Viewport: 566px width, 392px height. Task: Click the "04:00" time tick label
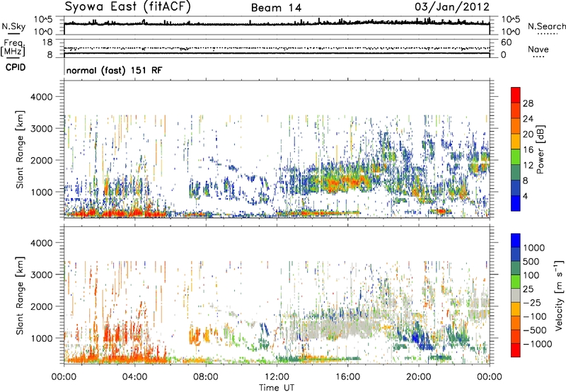coord(134,377)
